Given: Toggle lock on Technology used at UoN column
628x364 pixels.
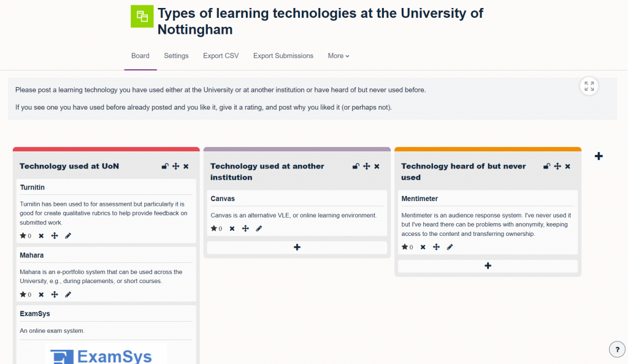Looking at the screenshot, I should [165, 166].
